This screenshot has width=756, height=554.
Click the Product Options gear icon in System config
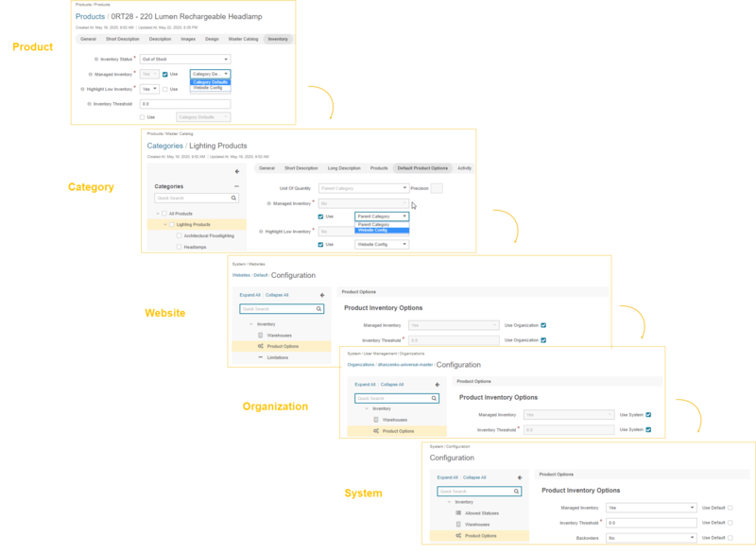(458, 536)
